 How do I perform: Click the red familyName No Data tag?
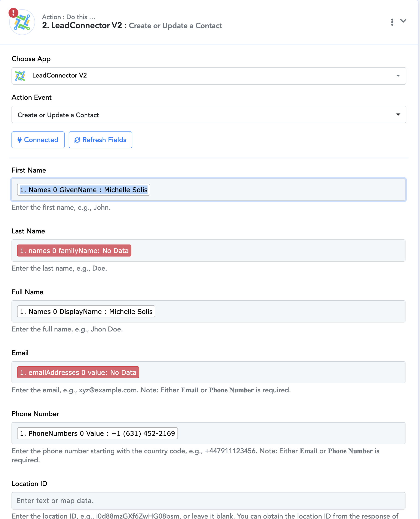[x=74, y=251]
